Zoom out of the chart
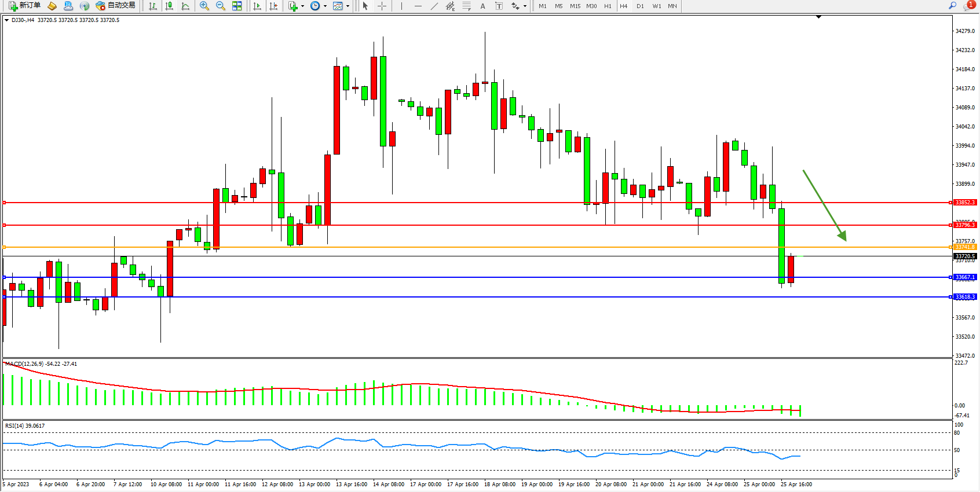 [x=221, y=6]
